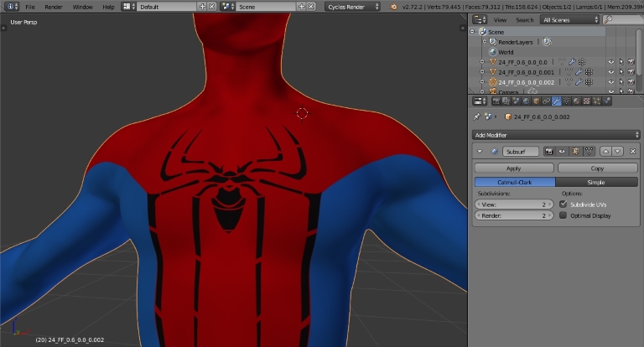Switch to Modifiers properties tab
This screenshot has width=644, height=347.
tap(556, 101)
